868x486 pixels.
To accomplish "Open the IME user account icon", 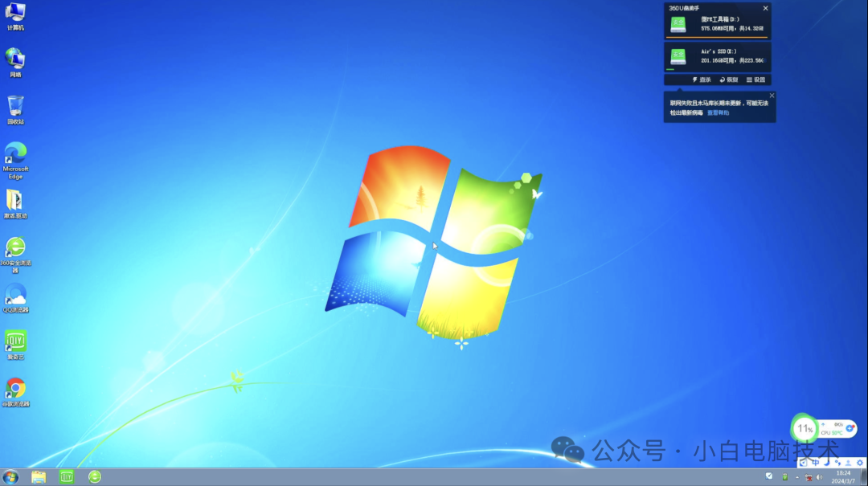I will click(x=848, y=463).
